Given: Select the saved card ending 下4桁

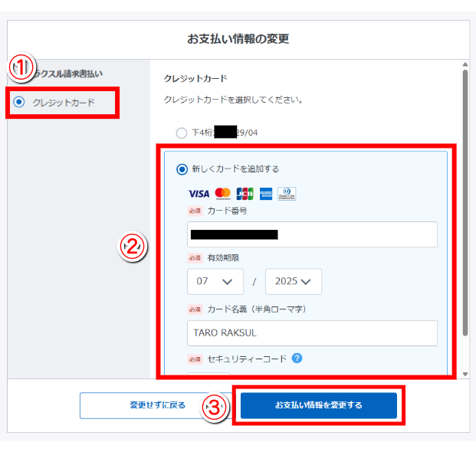Looking at the screenshot, I should 182,133.
